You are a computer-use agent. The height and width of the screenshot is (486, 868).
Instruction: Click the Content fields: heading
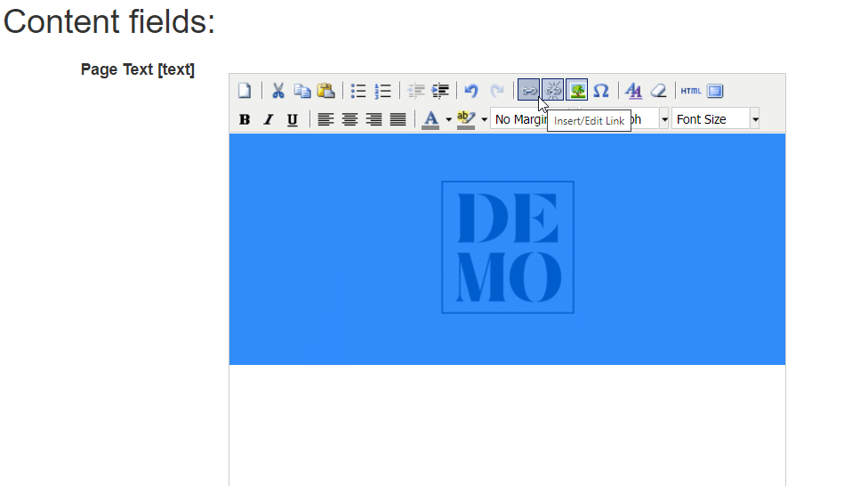click(109, 22)
